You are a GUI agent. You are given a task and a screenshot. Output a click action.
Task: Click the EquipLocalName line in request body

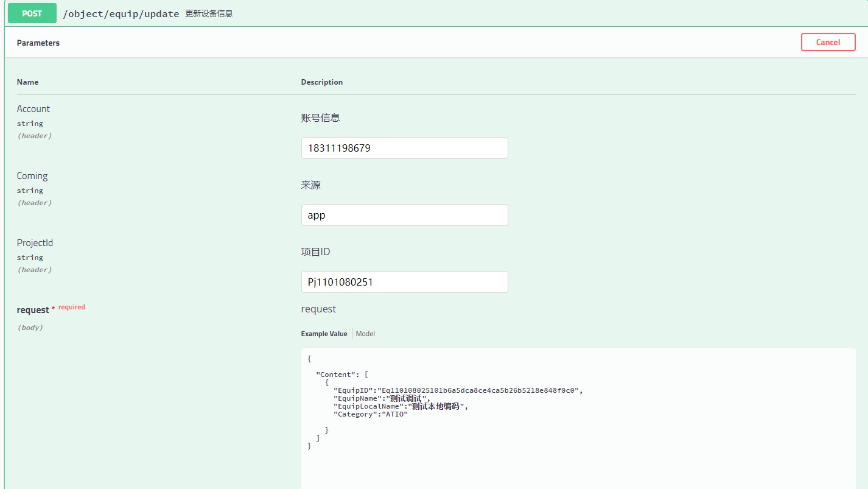point(401,406)
